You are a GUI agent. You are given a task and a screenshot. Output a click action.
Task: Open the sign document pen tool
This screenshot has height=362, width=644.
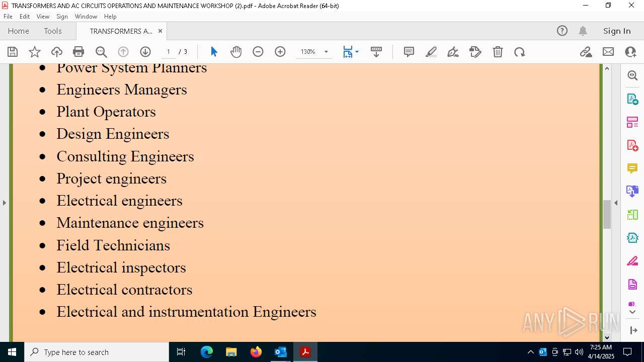(453, 52)
